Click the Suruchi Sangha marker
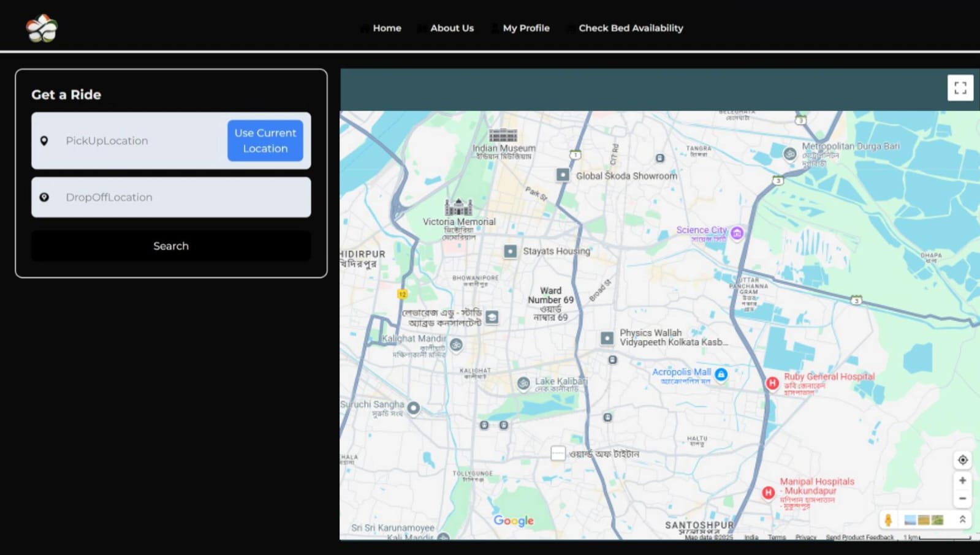The width and height of the screenshot is (980, 555). coord(414,407)
